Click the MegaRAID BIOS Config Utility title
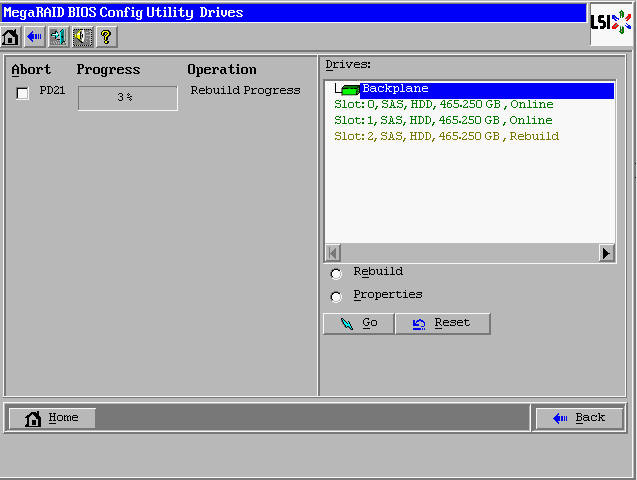 click(123, 13)
